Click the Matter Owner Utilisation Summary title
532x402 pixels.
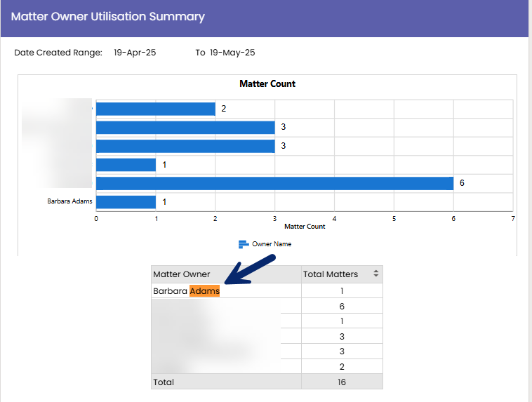(108, 17)
